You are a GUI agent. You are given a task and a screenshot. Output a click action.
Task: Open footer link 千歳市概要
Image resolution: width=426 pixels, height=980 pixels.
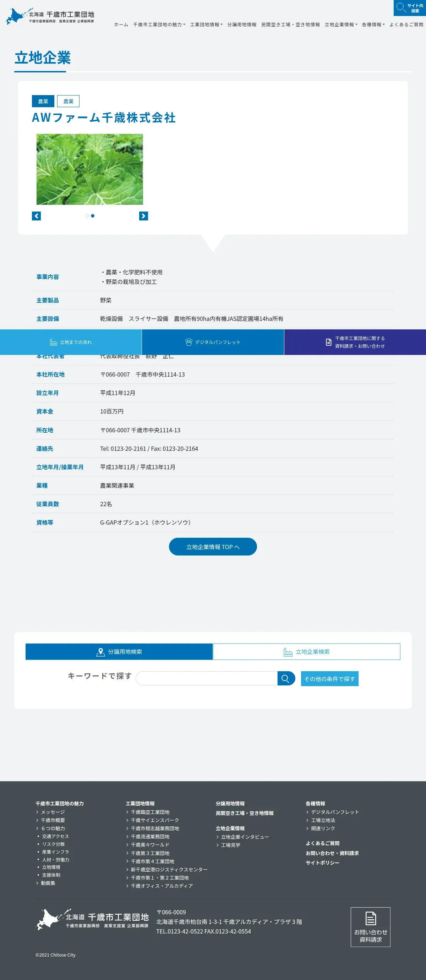[53, 820]
